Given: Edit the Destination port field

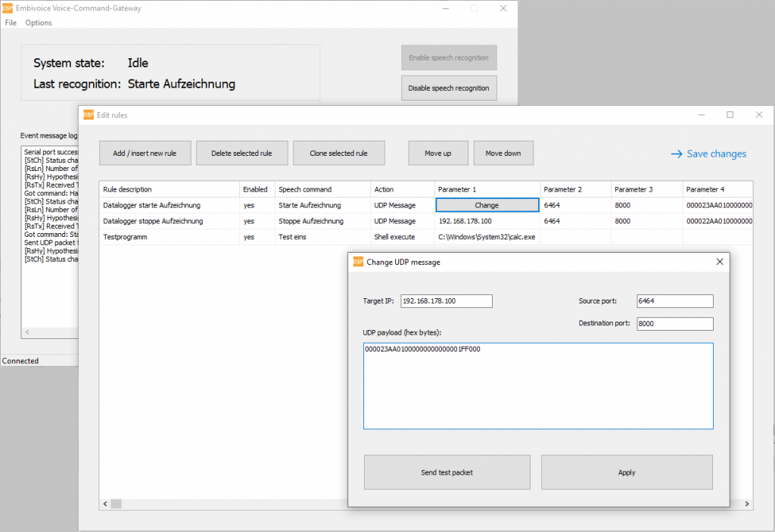Looking at the screenshot, I should tap(675, 324).
